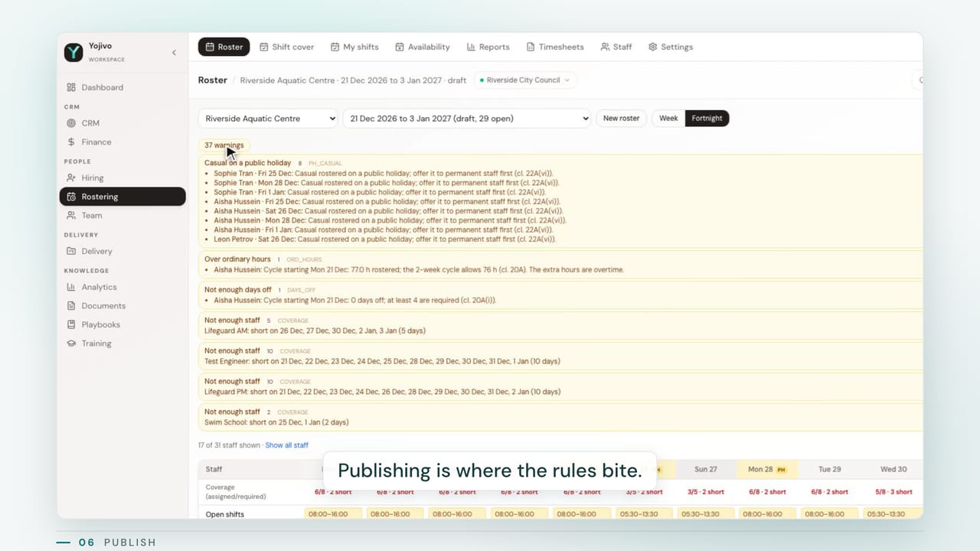Viewport: 980px width, 551px height.
Task: Open Analytics under Knowledge
Action: (x=100, y=287)
